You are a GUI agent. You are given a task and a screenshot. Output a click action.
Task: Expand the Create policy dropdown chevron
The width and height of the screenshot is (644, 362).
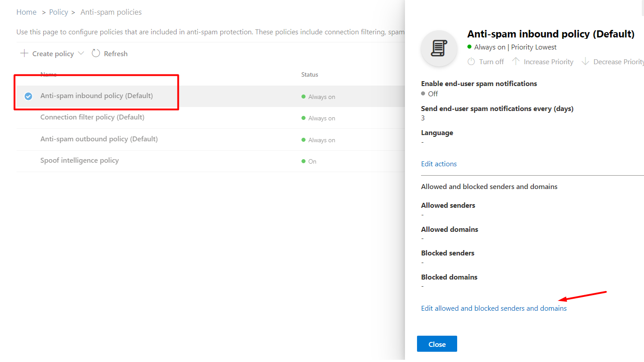pyautogui.click(x=81, y=53)
